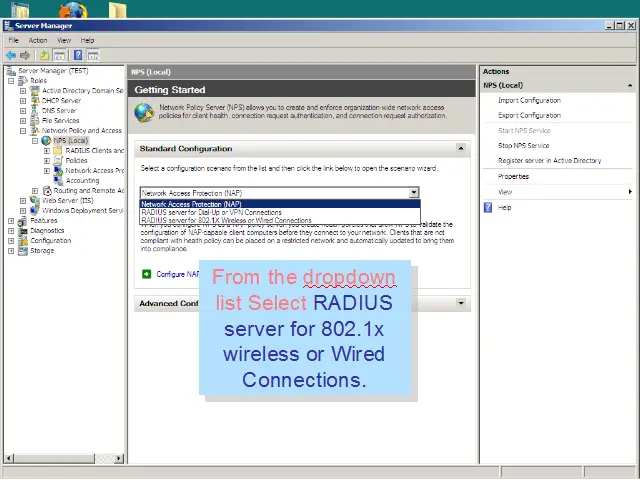Image resolution: width=640 pixels, height=480 pixels.
Task: Collapse the NPS (Local) actions group arrow
Action: click(x=630, y=85)
